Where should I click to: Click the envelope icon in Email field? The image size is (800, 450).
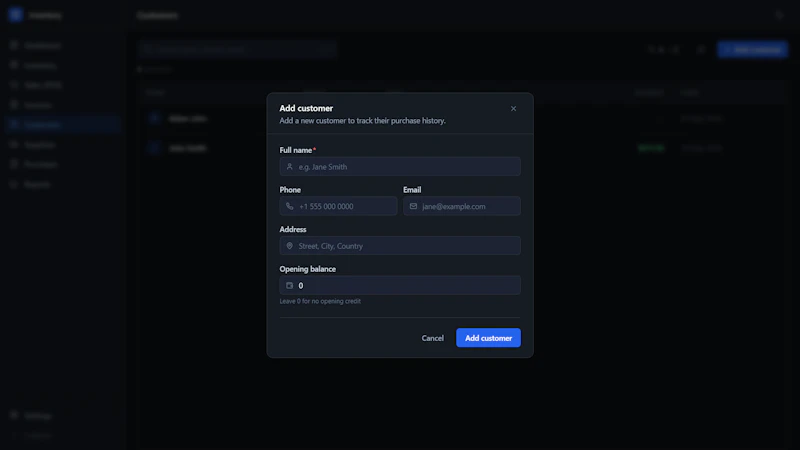[413, 206]
